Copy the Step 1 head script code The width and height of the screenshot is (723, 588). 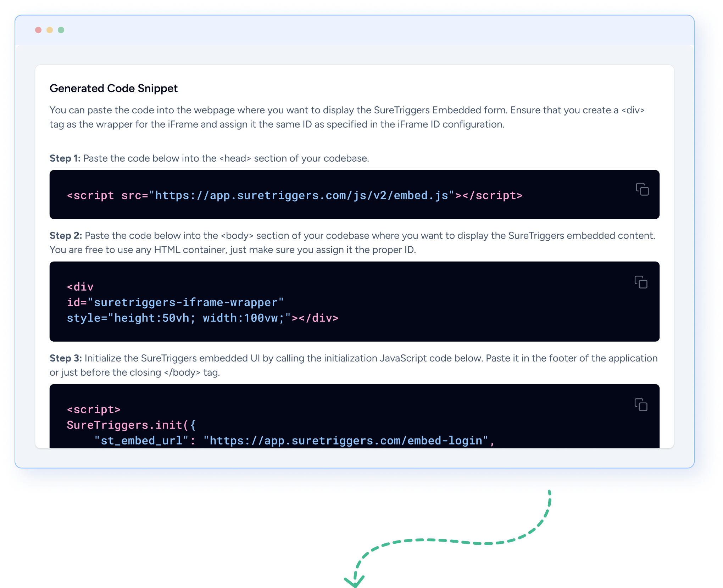point(642,189)
